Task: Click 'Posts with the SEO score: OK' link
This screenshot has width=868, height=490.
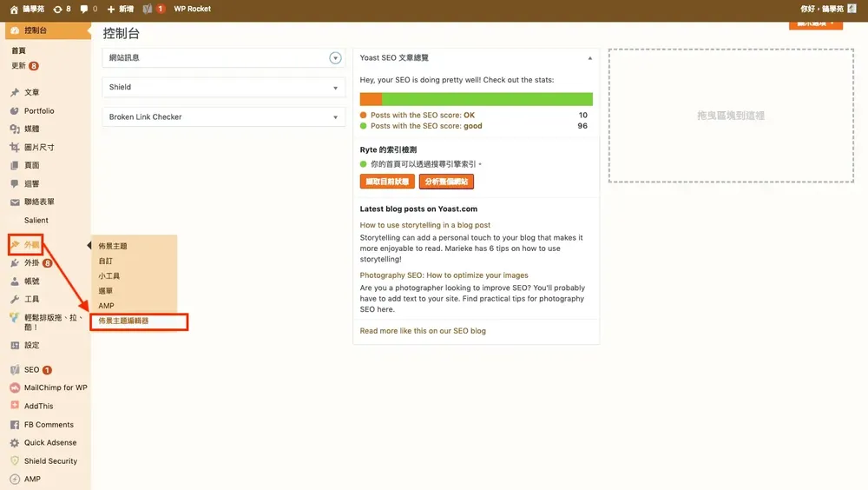Action: (x=423, y=116)
